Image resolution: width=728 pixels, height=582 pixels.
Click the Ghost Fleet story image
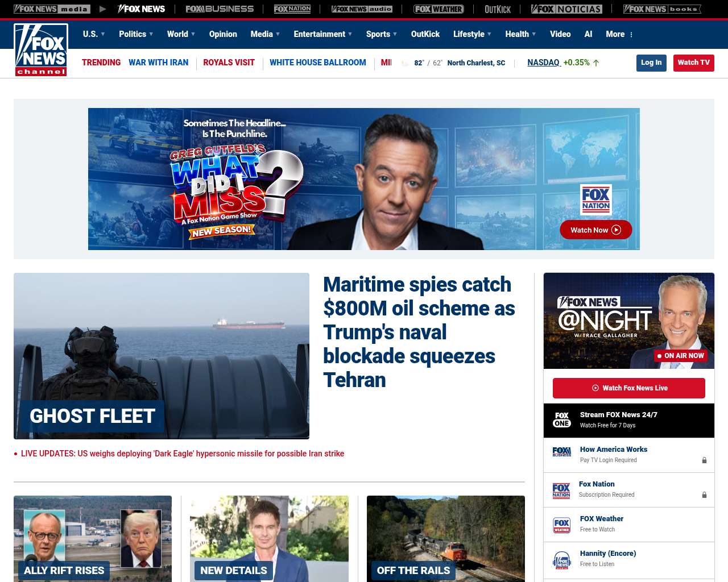point(162,355)
